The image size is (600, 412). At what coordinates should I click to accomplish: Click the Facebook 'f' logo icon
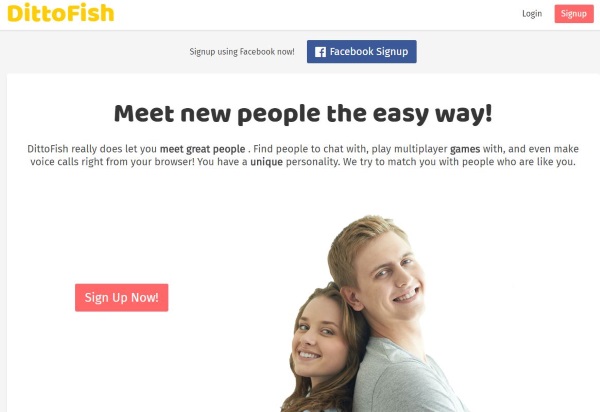click(320, 52)
